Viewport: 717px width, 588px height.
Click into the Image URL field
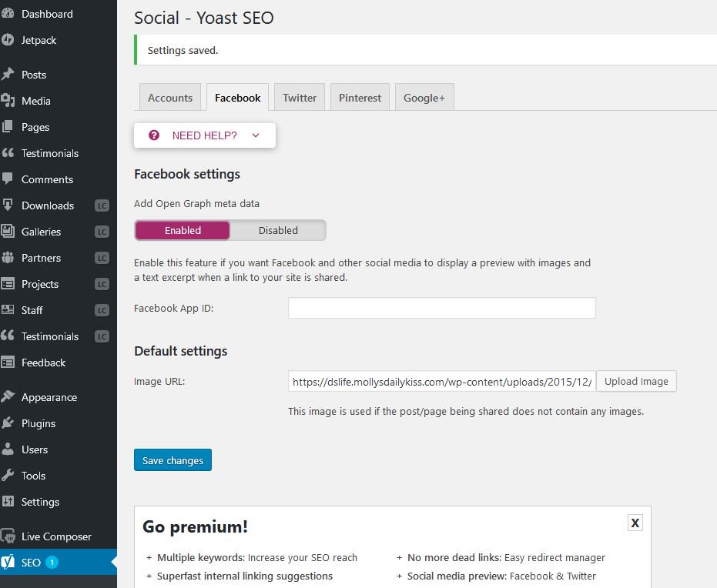pyautogui.click(x=442, y=381)
